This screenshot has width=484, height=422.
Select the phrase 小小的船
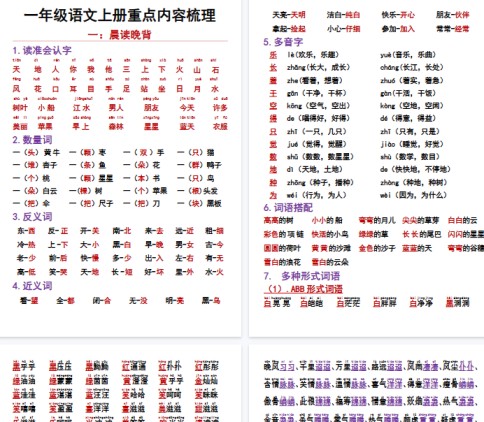327,220
